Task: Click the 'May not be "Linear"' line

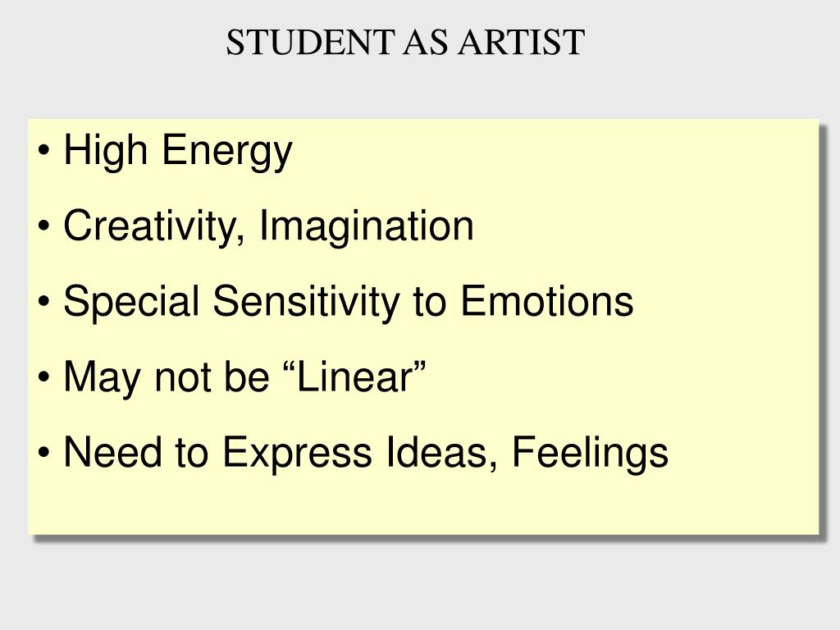Action: click(244, 377)
